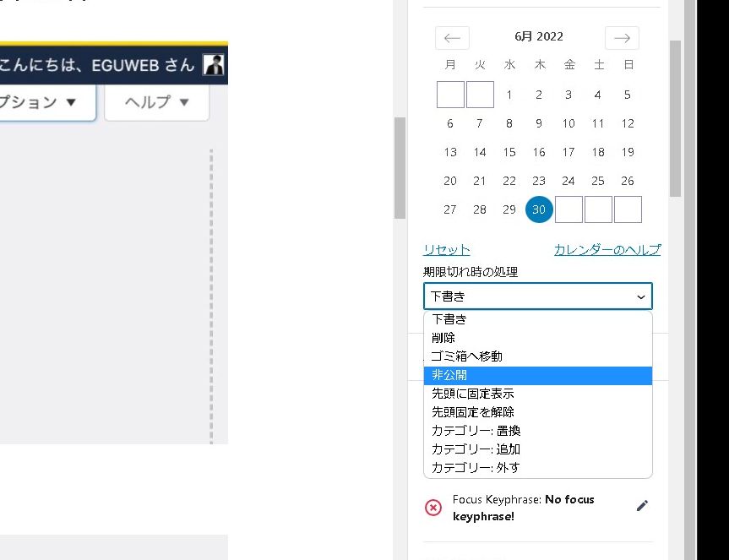
Task: Open the カレンダーのヘルプ link
Action: coord(607,250)
